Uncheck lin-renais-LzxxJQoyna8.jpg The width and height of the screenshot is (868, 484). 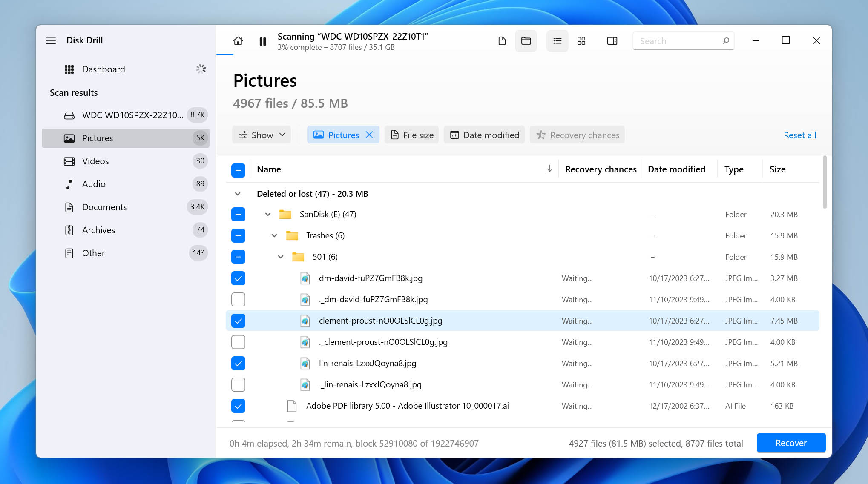238,363
